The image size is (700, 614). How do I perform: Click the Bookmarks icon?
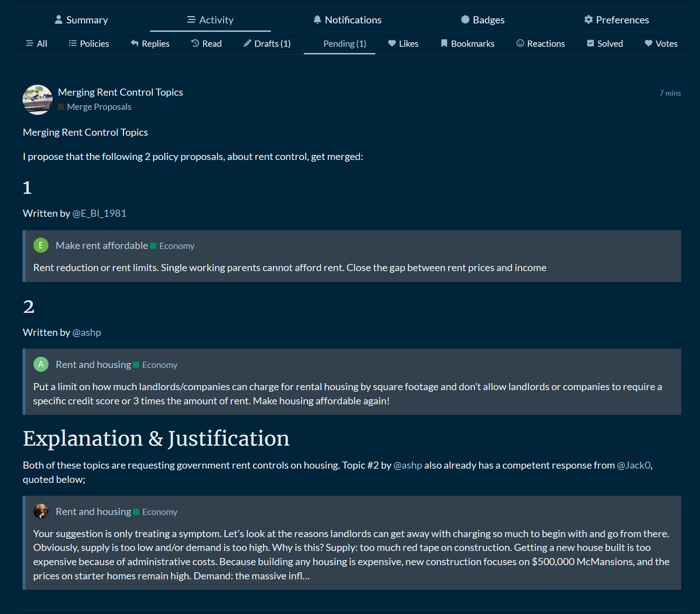[444, 43]
